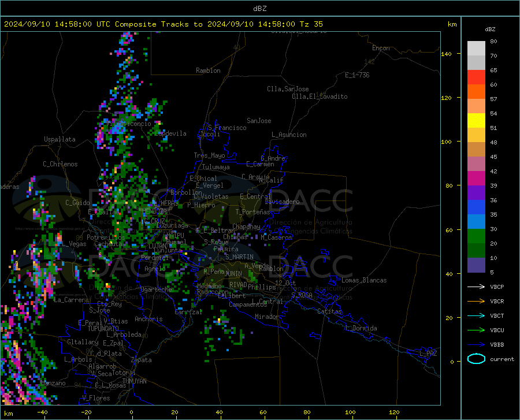Click the km unit label bottom left
This screenshot has height=420, width=520.
coord(8,414)
